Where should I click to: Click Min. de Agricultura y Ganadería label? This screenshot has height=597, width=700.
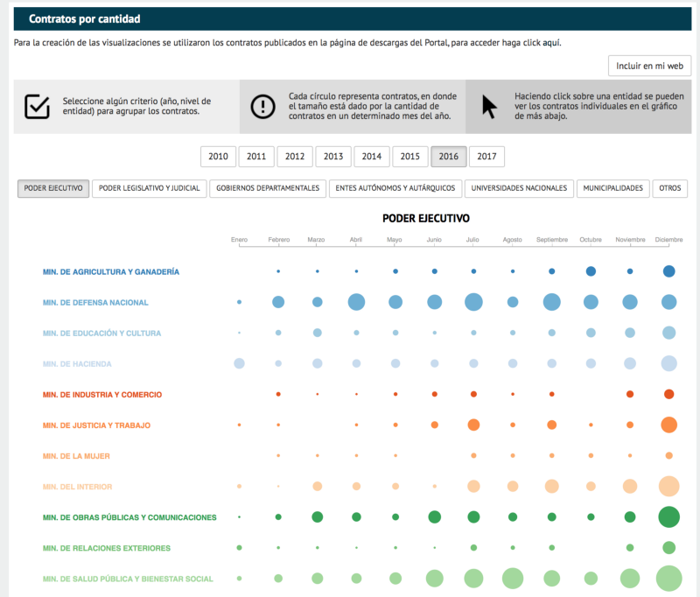[111, 271]
